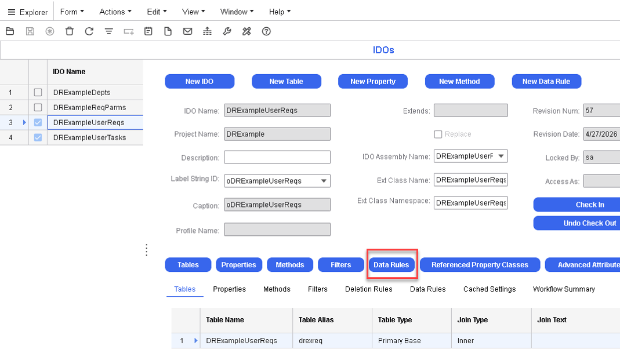
Task: Click the crossed design tools icon
Action: coord(246,31)
